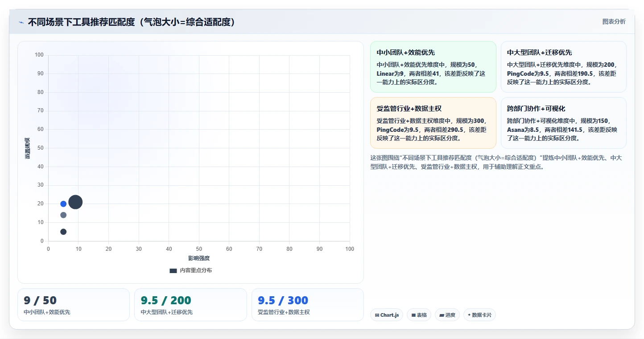Click the icon inside the Chart.js tag
The width and height of the screenshot is (644, 339).
(x=377, y=315)
